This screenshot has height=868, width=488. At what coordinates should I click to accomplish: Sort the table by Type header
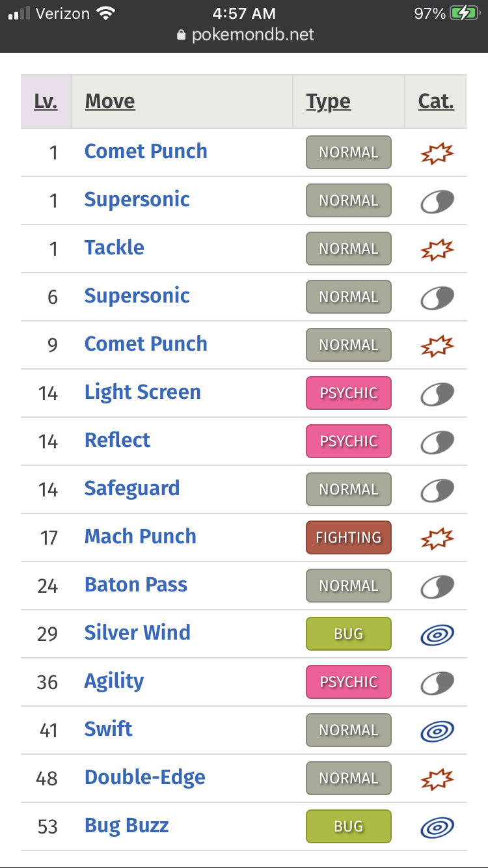click(329, 102)
